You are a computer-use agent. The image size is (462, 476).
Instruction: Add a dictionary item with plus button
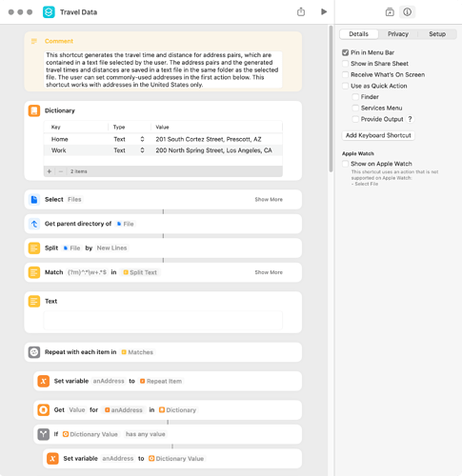tap(50, 171)
